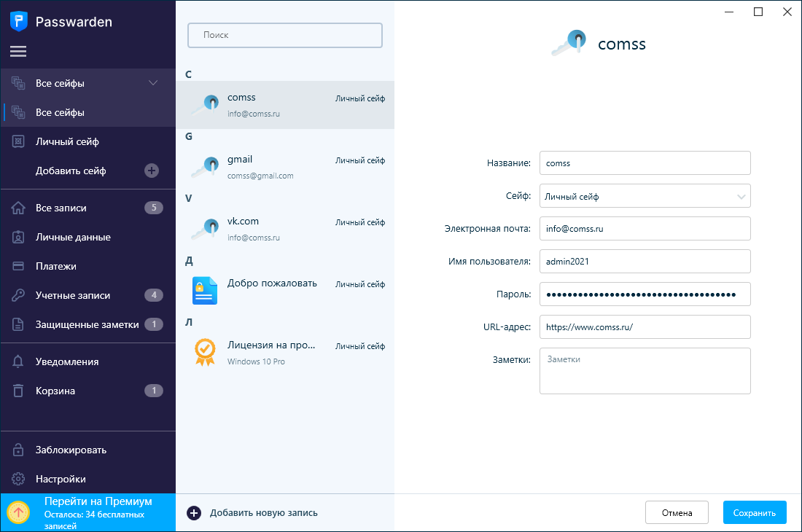Click the Пароль masked field
Screen dimensions: 802x532
pos(645,294)
